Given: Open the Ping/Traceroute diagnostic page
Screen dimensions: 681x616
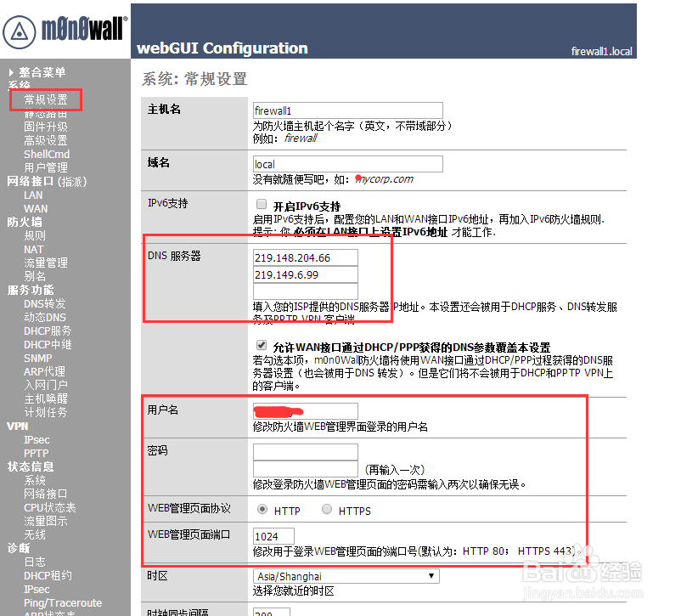Looking at the screenshot, I should (x=63, y=602).
